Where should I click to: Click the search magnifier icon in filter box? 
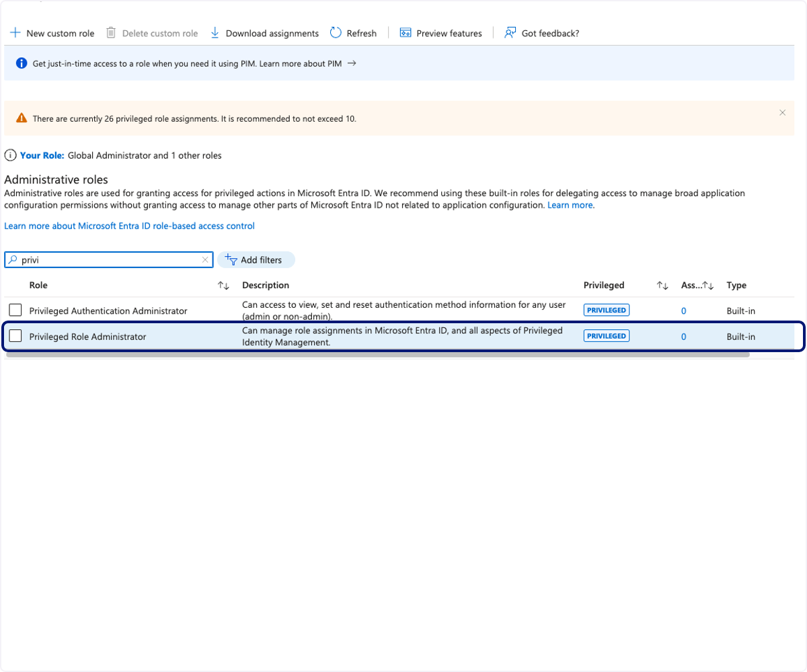tap(13, 259)
